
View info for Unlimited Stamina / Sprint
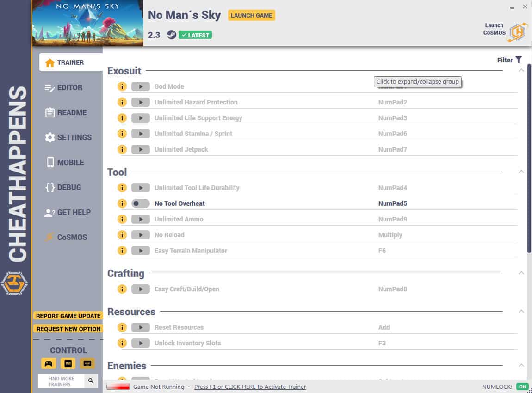(x=122, y=134)
